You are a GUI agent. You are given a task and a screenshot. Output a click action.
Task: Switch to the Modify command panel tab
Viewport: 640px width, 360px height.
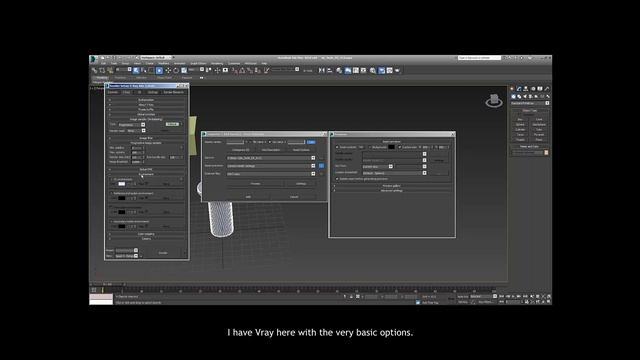click(519, 89)
